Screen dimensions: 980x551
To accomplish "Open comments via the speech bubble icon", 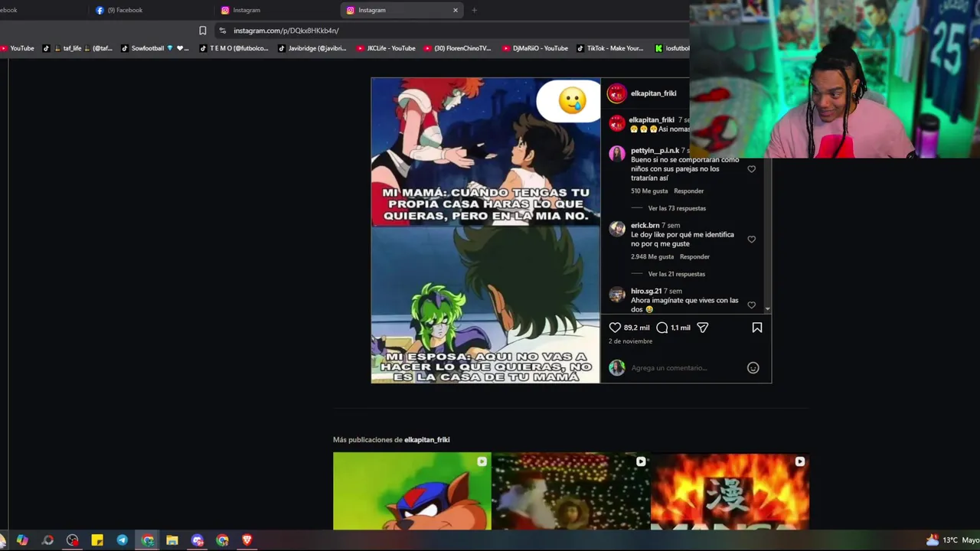I will [x=662, y=328].
